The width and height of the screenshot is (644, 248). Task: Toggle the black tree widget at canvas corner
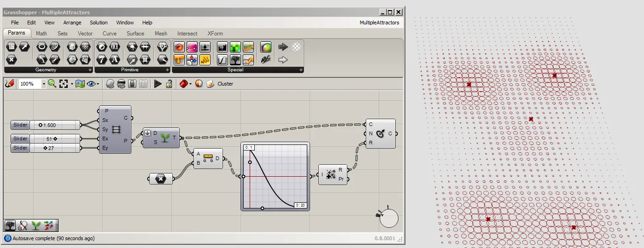click(10, 225)
